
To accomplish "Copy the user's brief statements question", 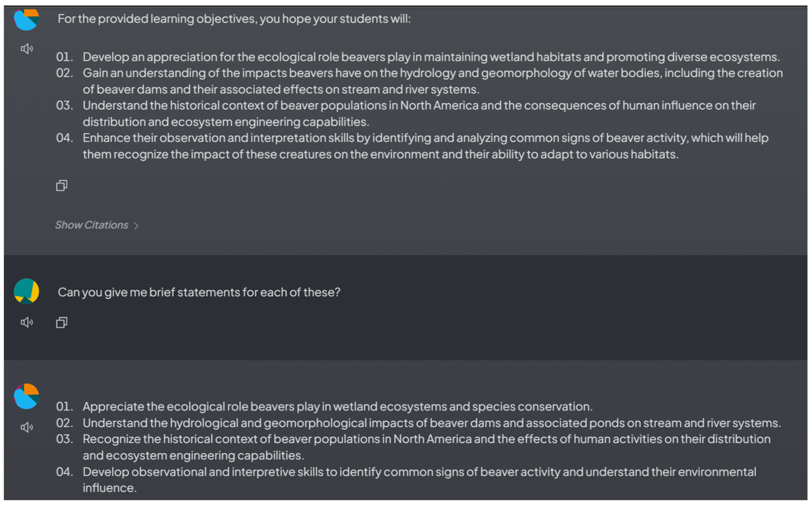I will [x=62, y=323].
